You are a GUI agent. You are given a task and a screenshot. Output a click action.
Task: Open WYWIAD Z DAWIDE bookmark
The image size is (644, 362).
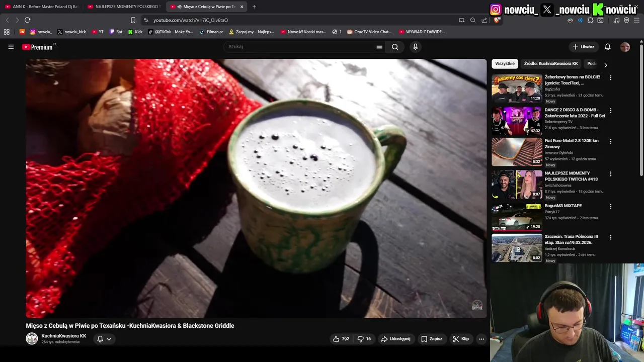[x=422, y=32]
